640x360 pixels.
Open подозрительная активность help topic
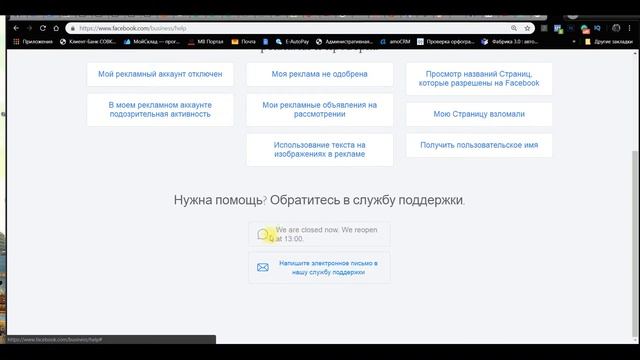pos(160,110)
